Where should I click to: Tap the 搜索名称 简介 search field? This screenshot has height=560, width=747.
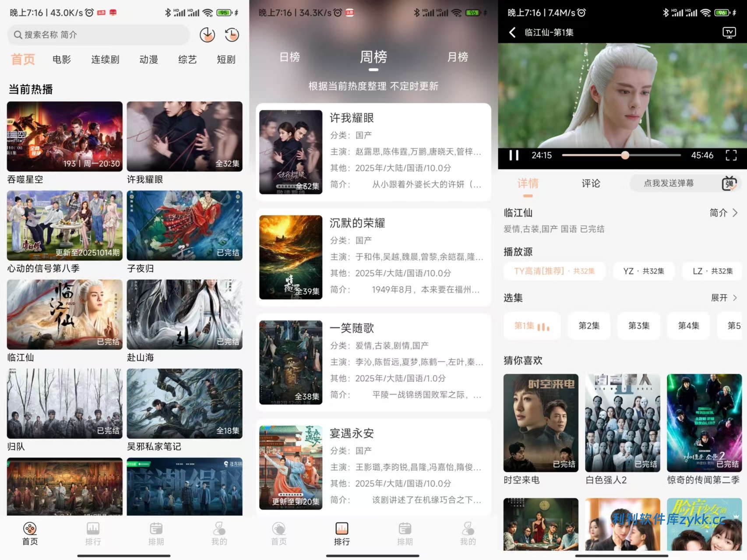[x=99, y=35]
